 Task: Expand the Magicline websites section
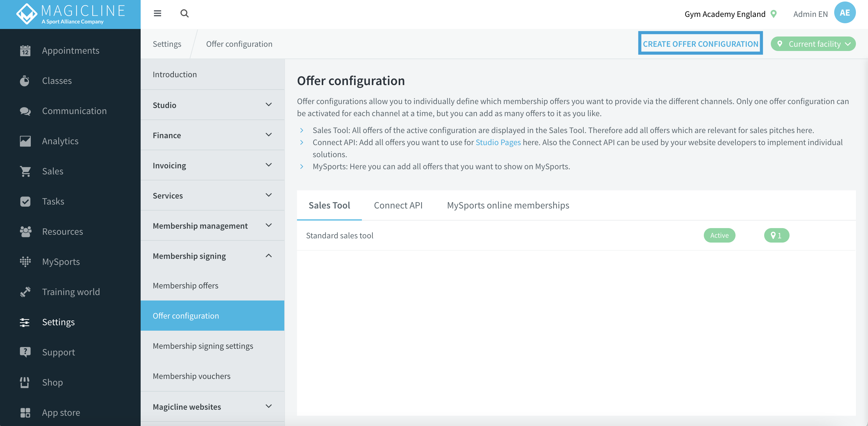point(212,407)
